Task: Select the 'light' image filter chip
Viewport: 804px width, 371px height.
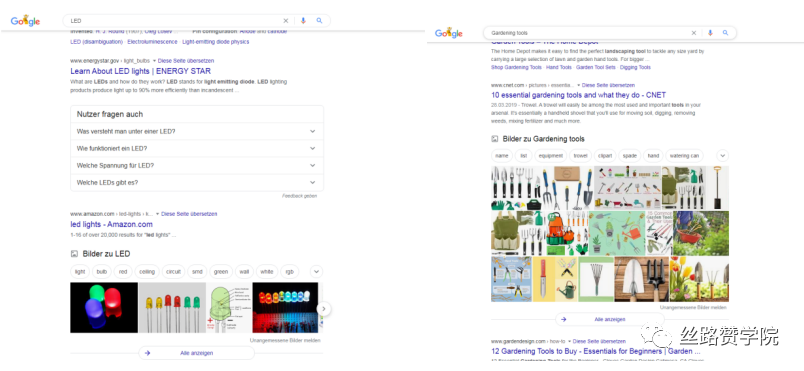Action: pos(80,272)
